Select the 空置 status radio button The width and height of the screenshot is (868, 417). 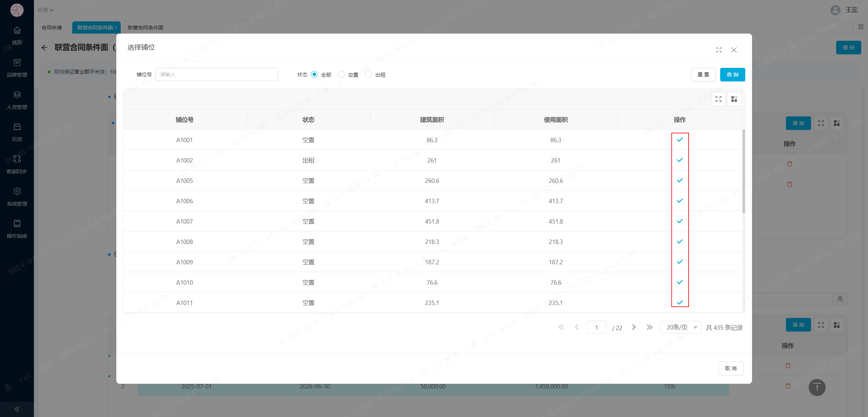click(341, 74)
